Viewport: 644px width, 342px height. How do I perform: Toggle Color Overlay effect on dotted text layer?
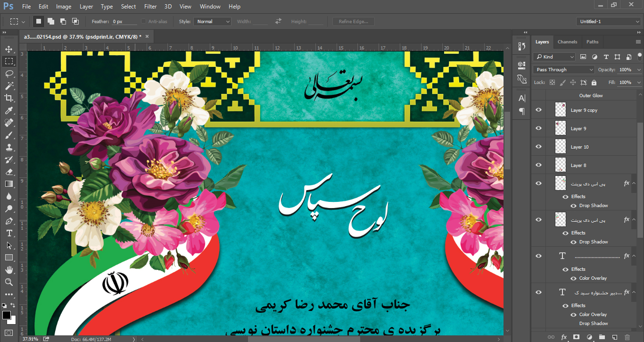coord(574,278)
